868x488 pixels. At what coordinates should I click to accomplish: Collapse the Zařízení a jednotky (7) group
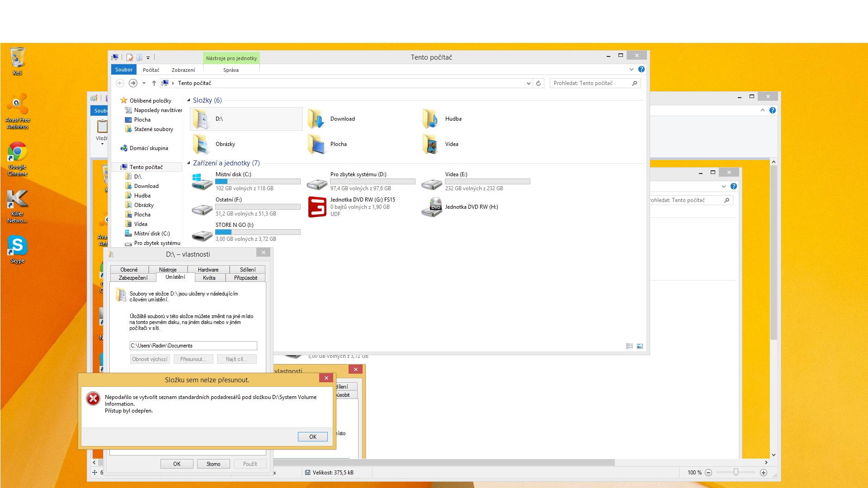click(x=189, y=163)
